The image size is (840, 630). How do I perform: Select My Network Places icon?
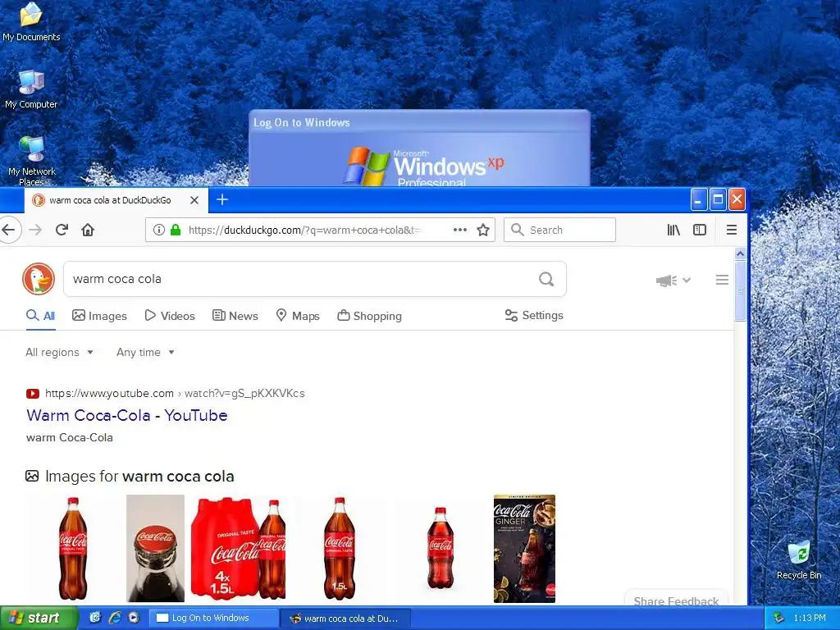point(32,161)
